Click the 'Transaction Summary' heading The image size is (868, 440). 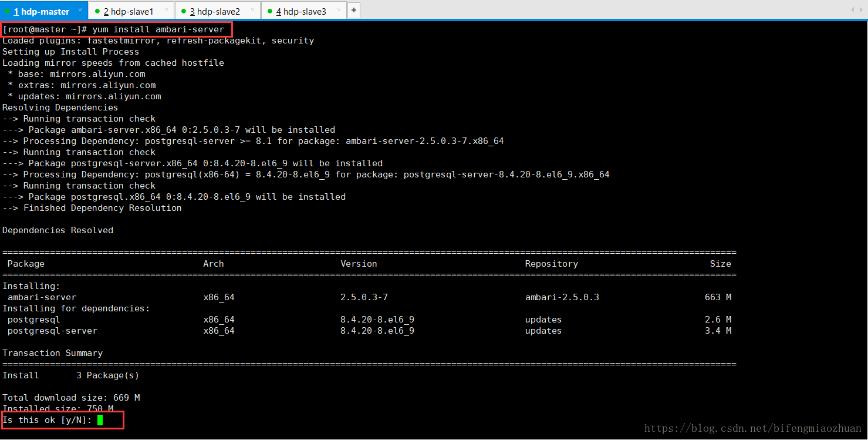coord(53,353)
